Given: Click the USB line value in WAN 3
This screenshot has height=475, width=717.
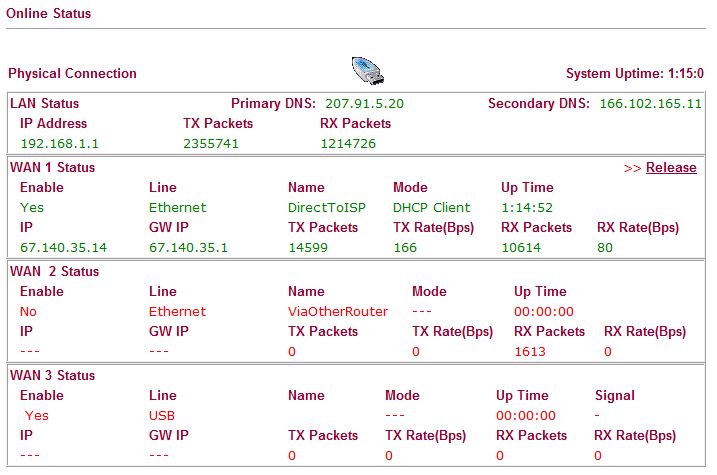Looking at the screenshot, I should pos(162,416).
